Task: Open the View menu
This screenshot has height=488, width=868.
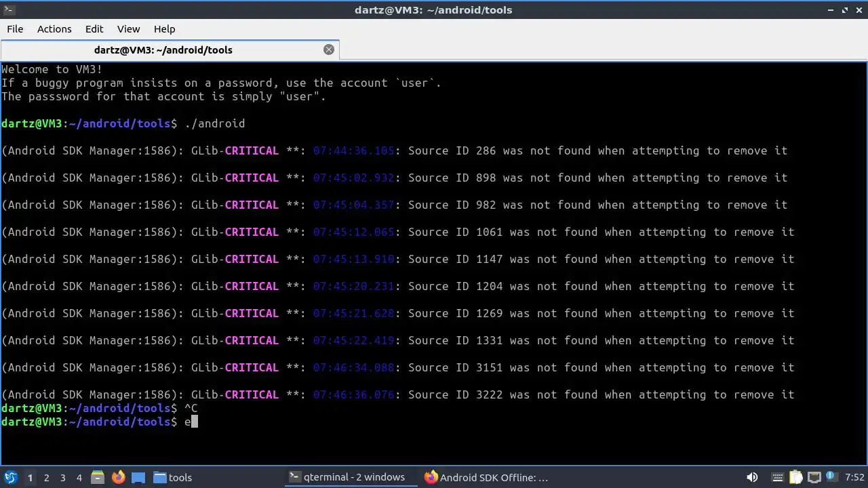Action: tap(128, 29)
